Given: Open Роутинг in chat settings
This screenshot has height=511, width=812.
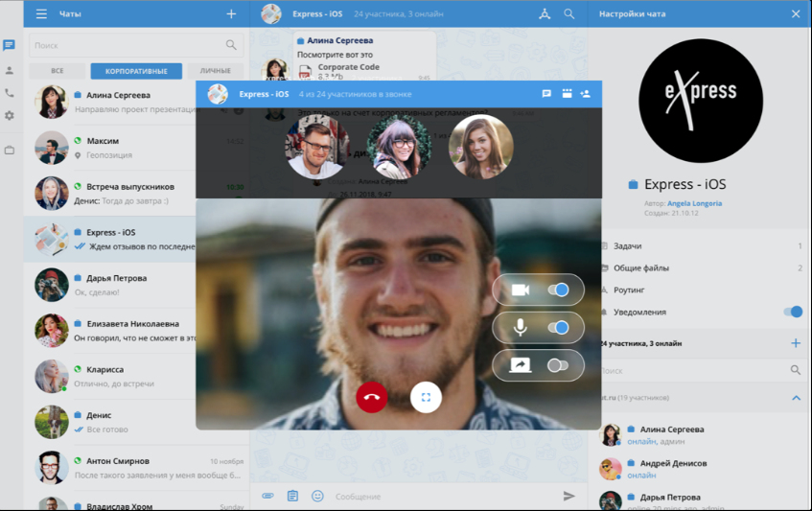Looking at the screenshot, I should [702, 290].
